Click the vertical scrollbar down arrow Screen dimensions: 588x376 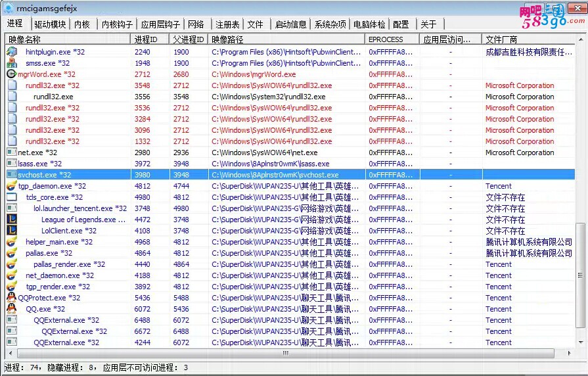(581, 342)
